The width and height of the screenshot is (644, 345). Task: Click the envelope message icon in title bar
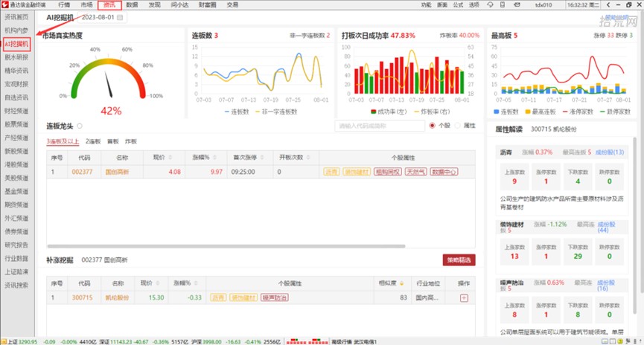click(517, 5)
